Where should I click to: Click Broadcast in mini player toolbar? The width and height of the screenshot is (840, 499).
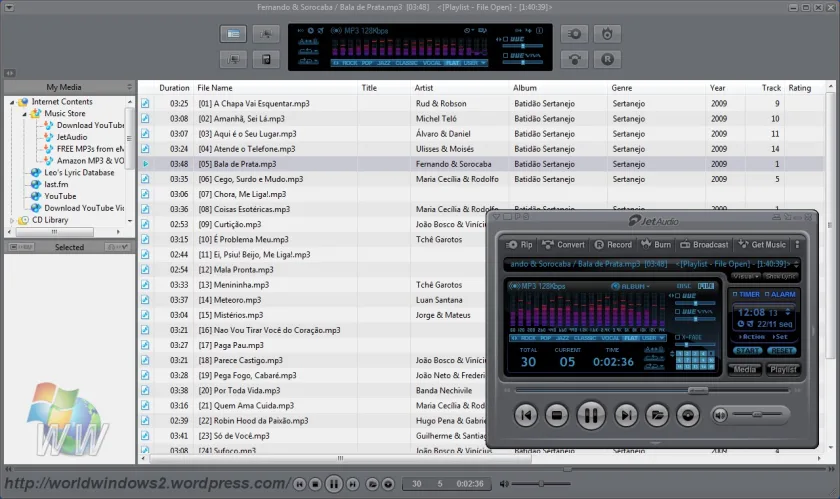(704, 244)
